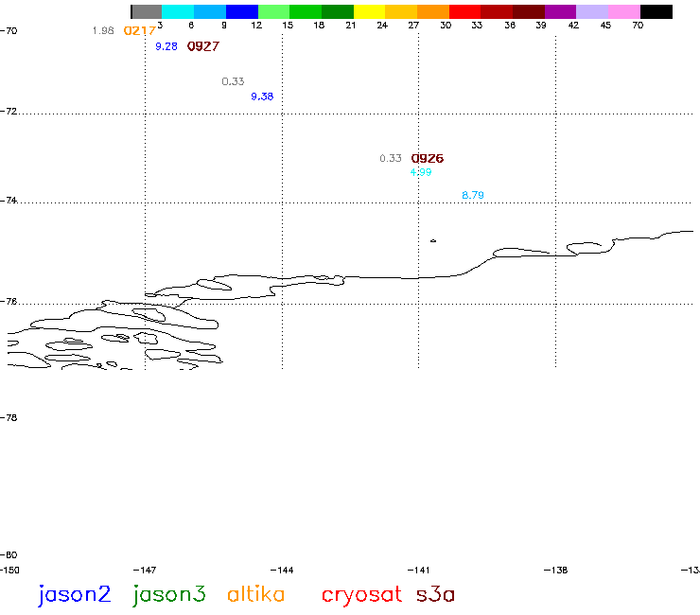Click the -138 longitude axis label

point(556,571)
